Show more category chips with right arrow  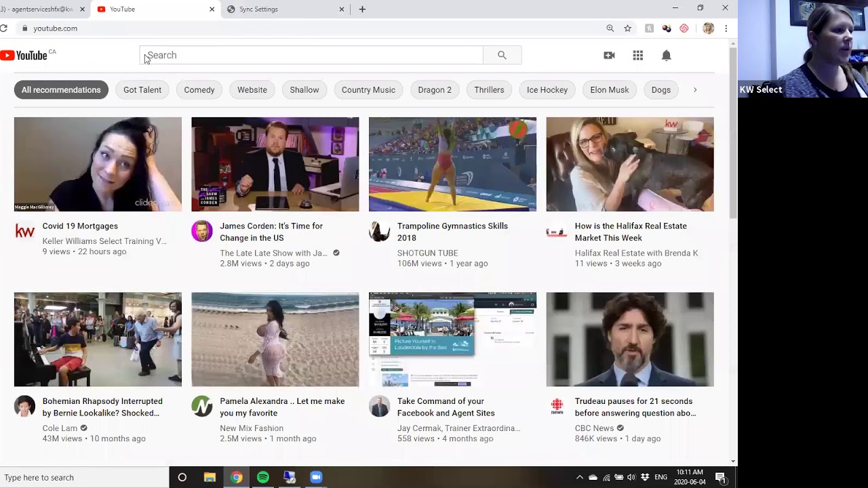tap(695, 89)
